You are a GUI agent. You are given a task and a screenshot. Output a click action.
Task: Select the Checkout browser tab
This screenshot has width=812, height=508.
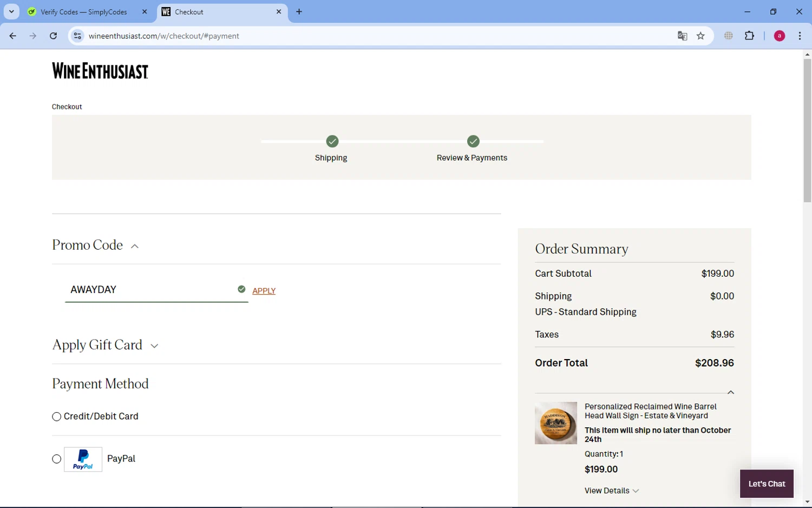pyautogui.click(x=222, y=12)
